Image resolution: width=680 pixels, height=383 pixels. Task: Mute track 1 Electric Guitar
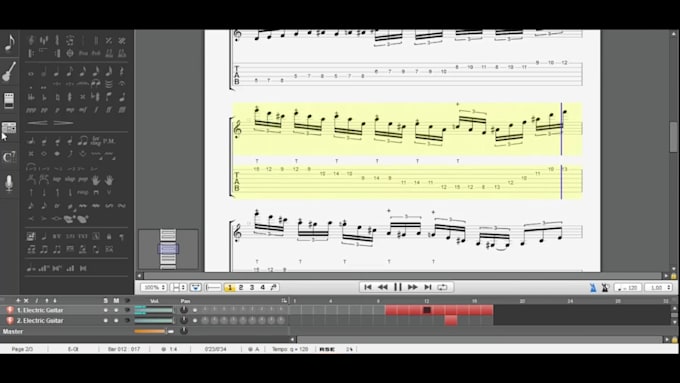coord(116,310)
